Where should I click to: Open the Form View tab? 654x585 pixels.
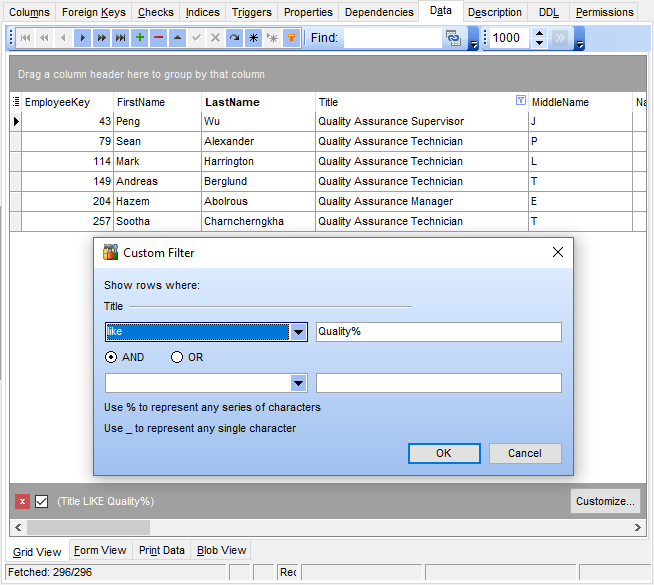100,550
